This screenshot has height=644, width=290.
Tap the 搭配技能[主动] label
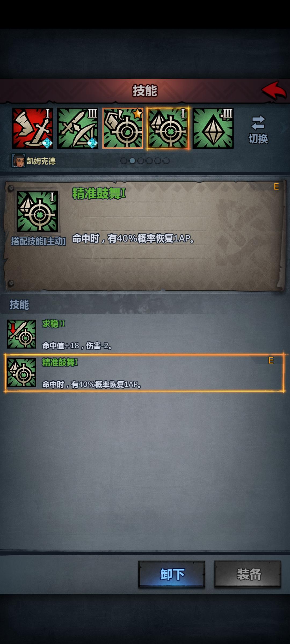[38, 241]
